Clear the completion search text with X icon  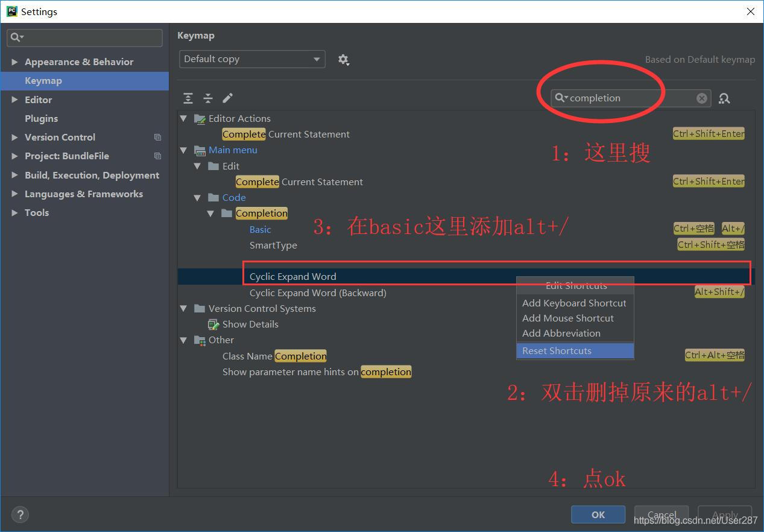click(701, 98)
